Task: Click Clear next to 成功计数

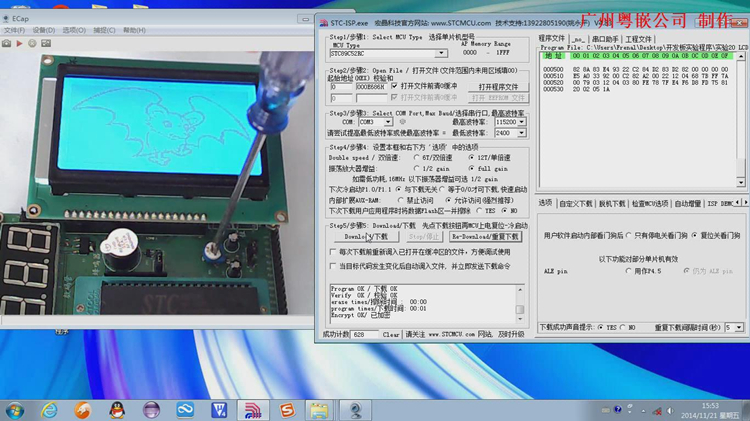Action: click(391, 334)
